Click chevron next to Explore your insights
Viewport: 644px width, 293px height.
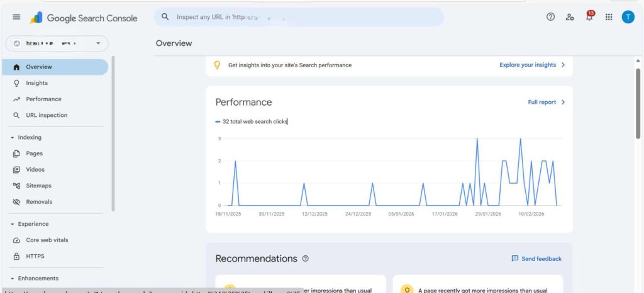(563, 65)
